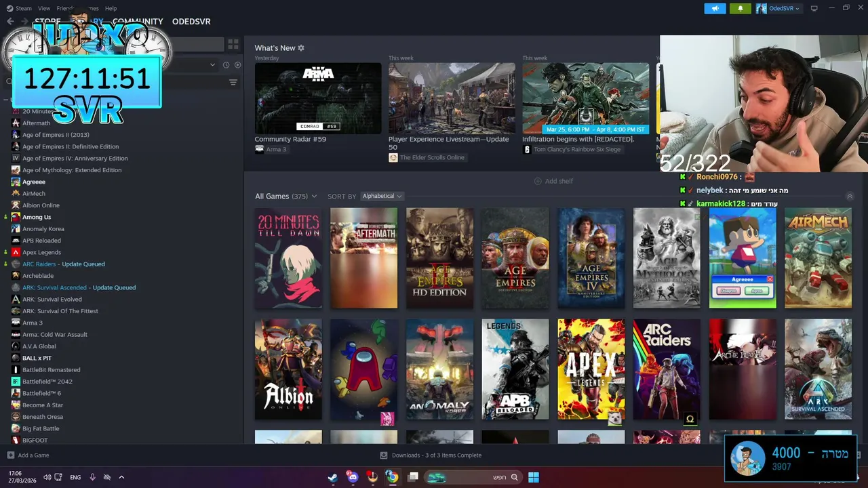
Task: Open the Windows Start button
Action: click(x=534, y=477)
